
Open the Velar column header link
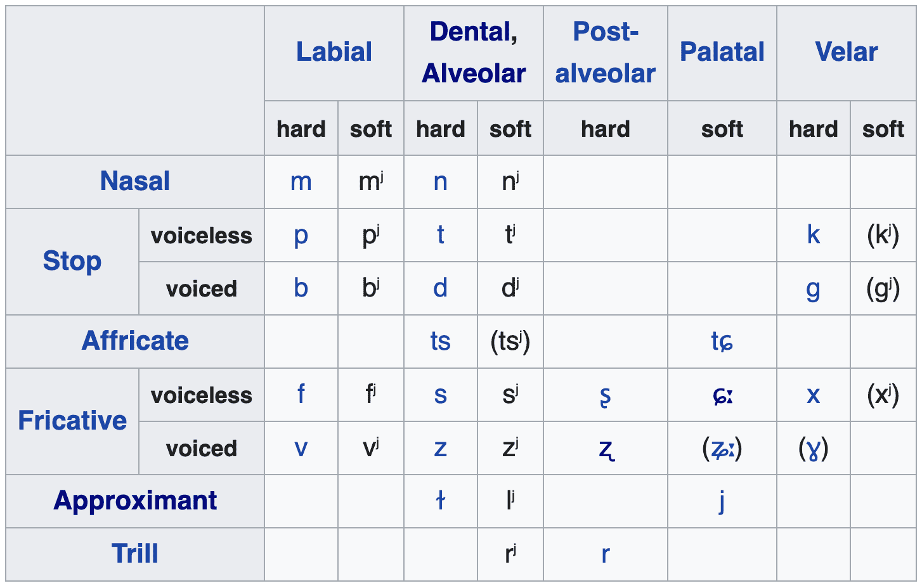click(x=846, y=52)
